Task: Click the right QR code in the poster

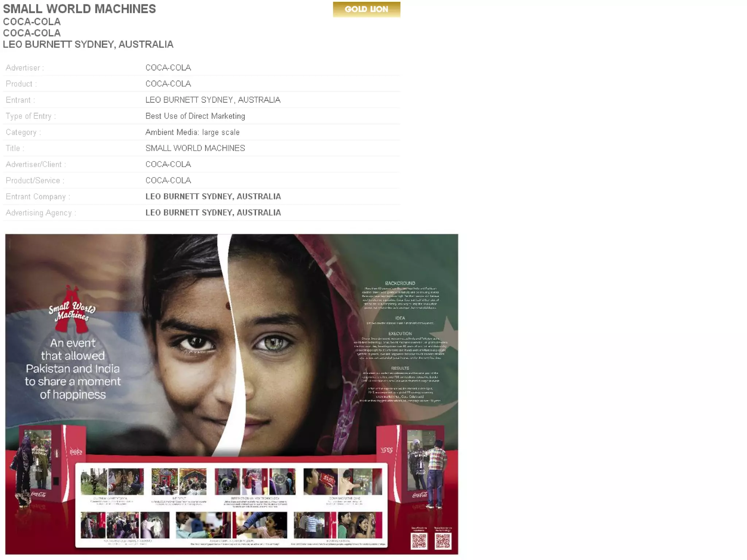Action: [443, 541]
